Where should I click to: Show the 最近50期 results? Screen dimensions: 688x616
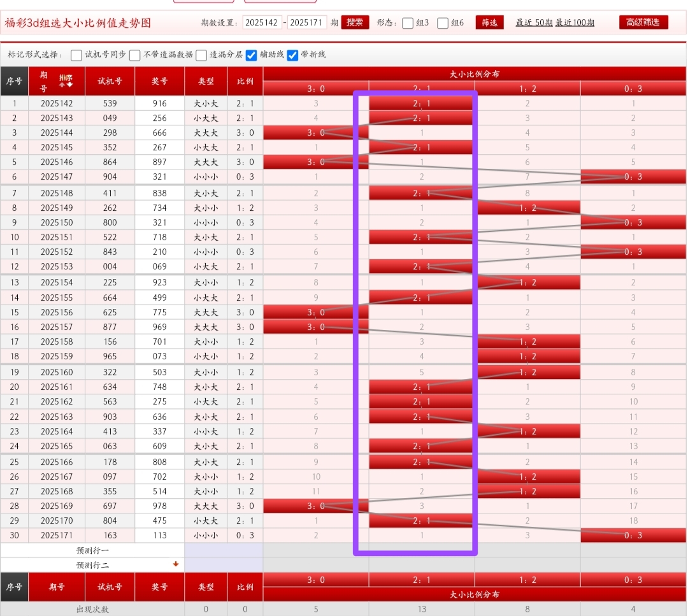coord(534,22)
